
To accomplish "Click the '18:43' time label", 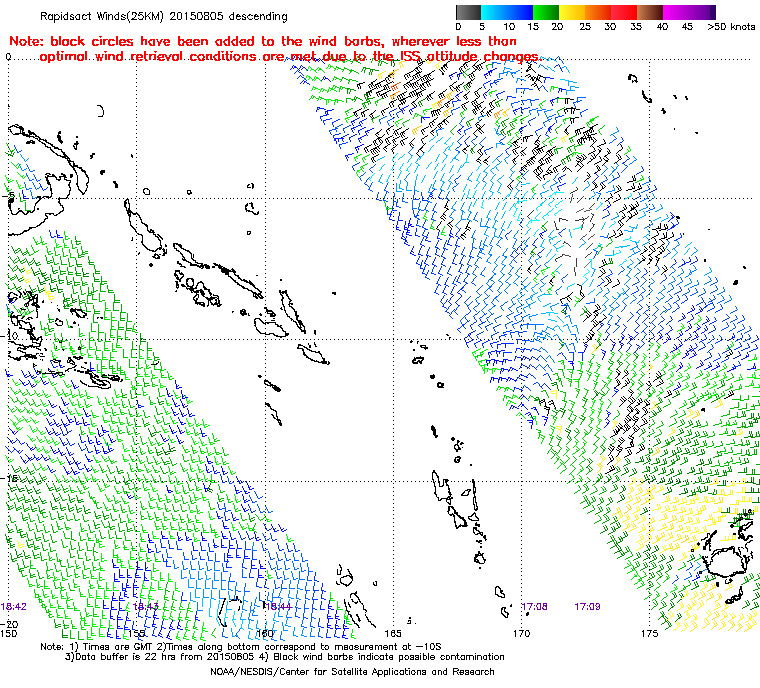I will 145,607.
